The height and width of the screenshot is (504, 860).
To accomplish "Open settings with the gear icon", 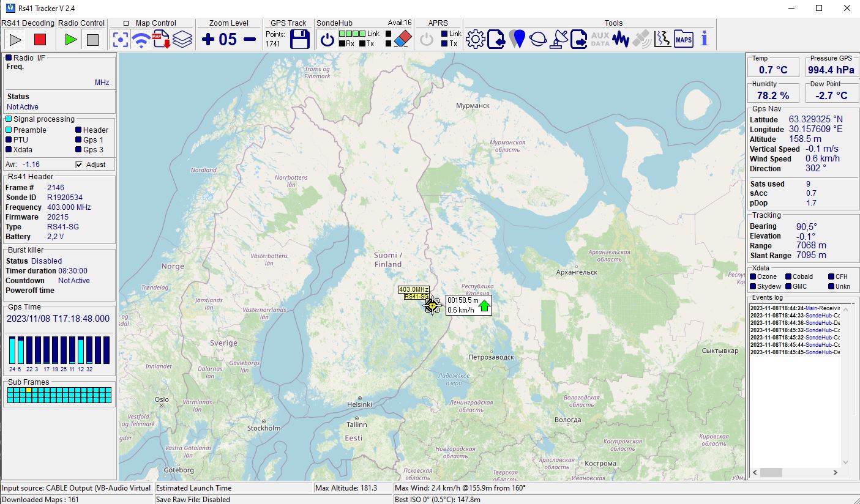I will (475, 40).
